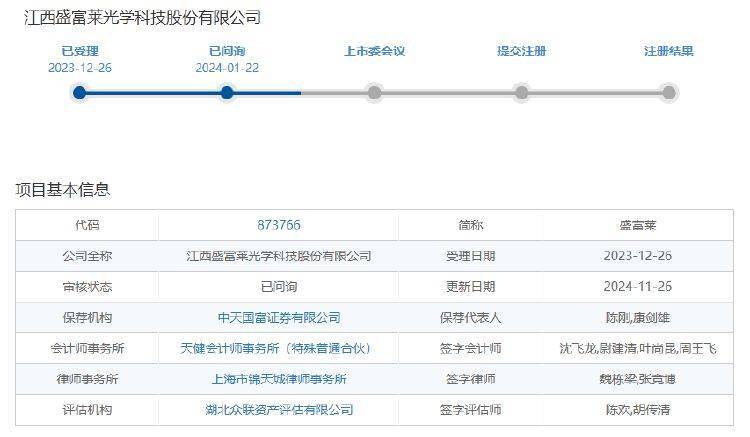The image size is (750, 437).
Task: Select the 提交注册 stage label
Action: [x=521, y=51]
